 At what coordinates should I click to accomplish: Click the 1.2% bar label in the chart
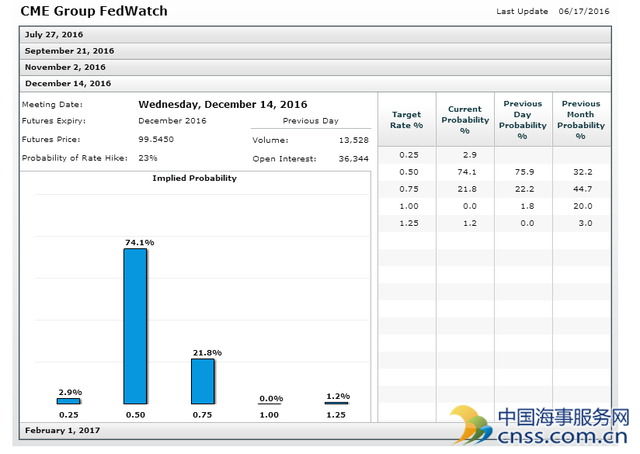[x=338, y=396]
